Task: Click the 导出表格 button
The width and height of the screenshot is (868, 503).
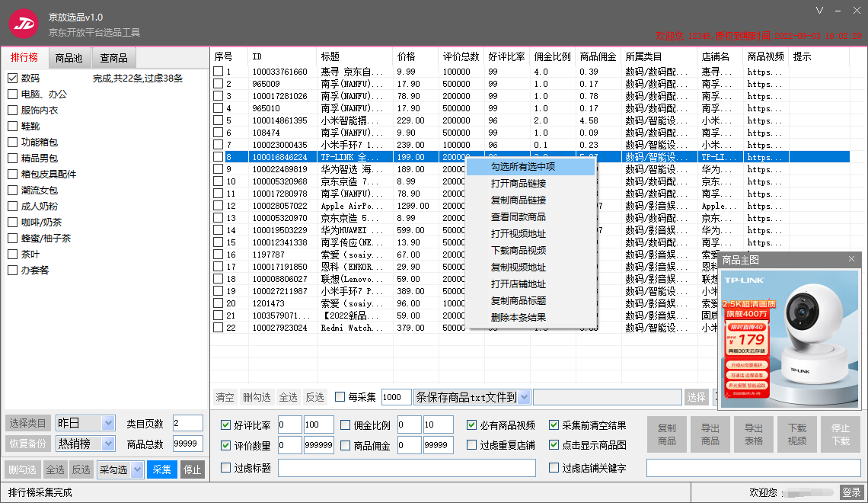Action: click(x=754, y=434)
